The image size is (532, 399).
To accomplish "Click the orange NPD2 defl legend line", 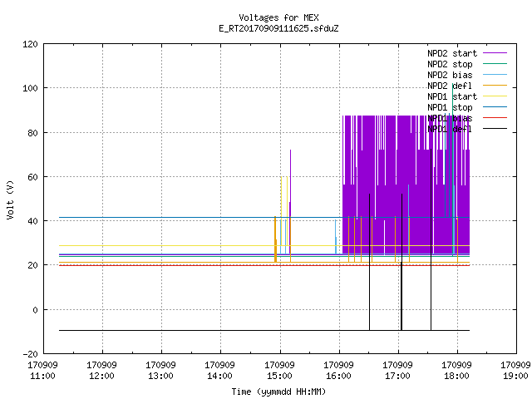I will (495, 86).
